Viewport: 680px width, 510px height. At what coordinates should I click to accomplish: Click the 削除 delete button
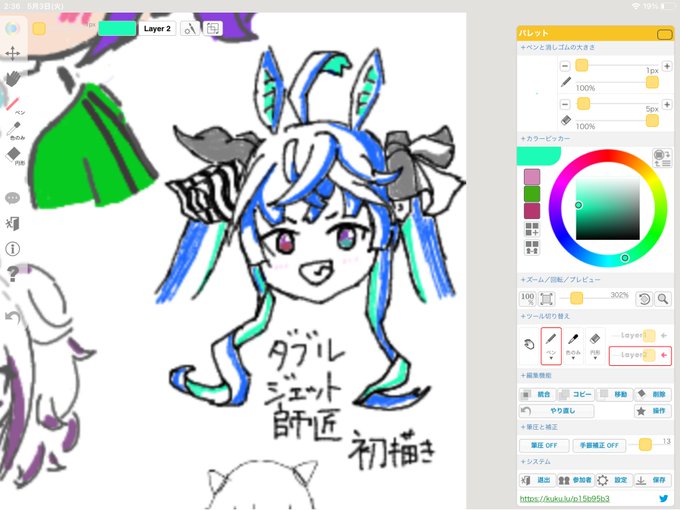point(652,394)
